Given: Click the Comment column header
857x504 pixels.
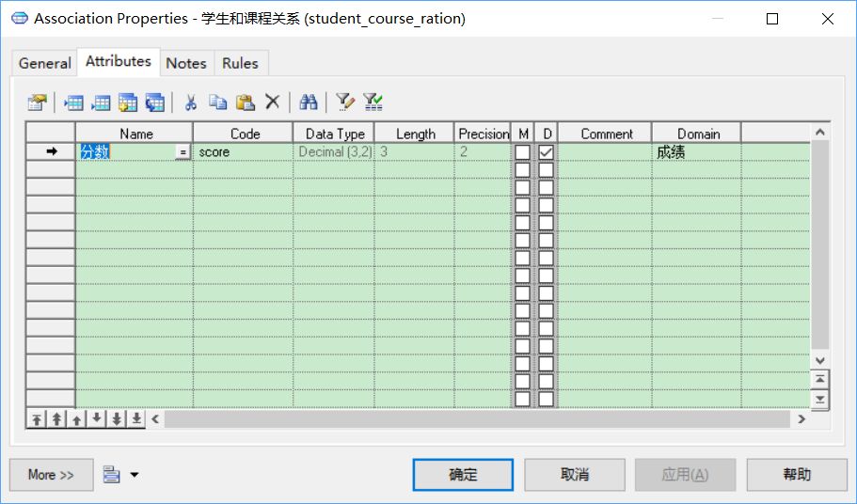Looking at the screenshot, I should 605,134.
